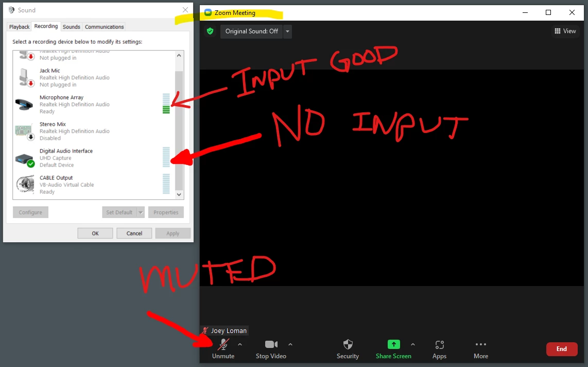Cancel the Sound dialog
The height and width of the screenshot is (367, 588).
coord(134,233)
